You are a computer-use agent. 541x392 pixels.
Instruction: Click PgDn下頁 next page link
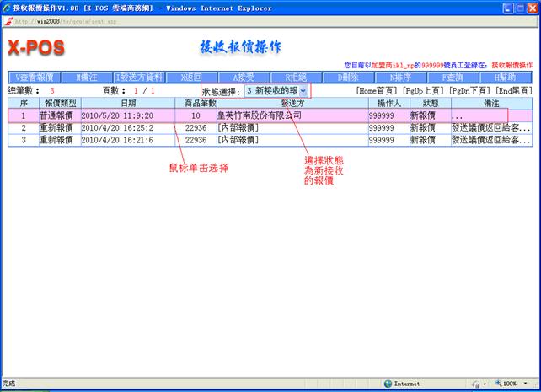pyautogui.click(x=469, y=90)
